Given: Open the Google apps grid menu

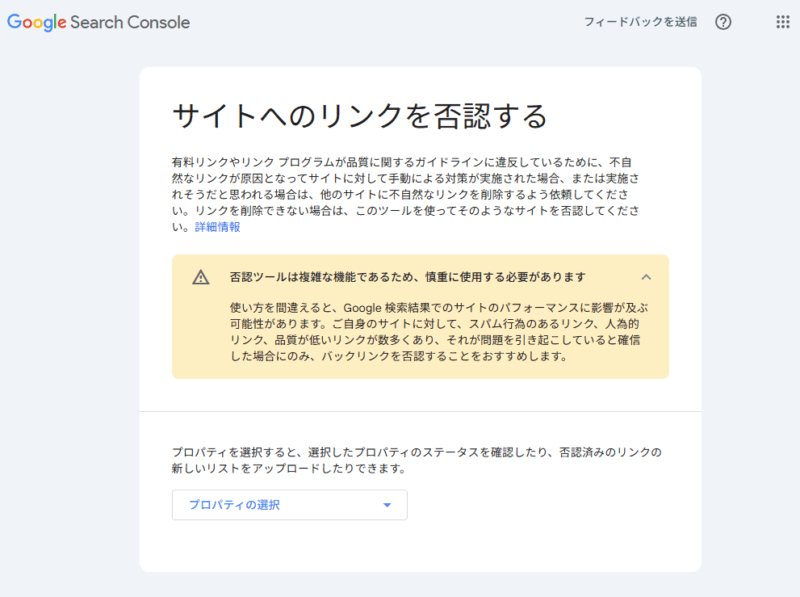Looking at the screenshot, I should [782, 22].
